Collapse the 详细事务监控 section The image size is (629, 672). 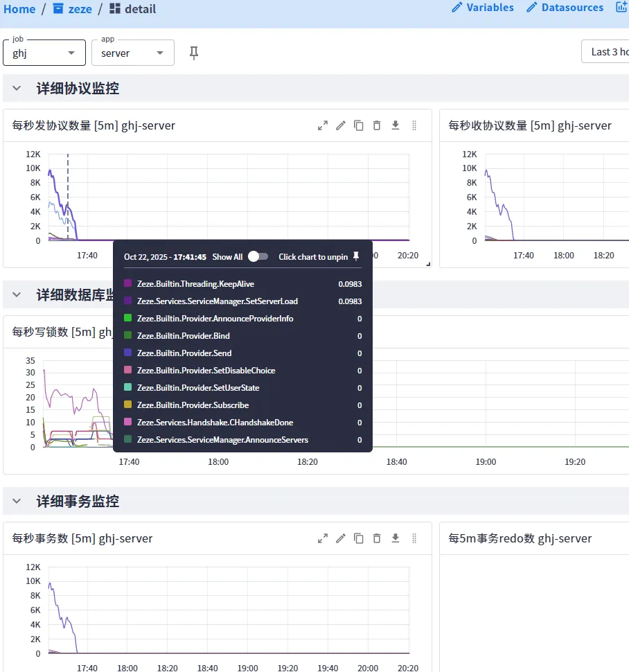(17, 501)
